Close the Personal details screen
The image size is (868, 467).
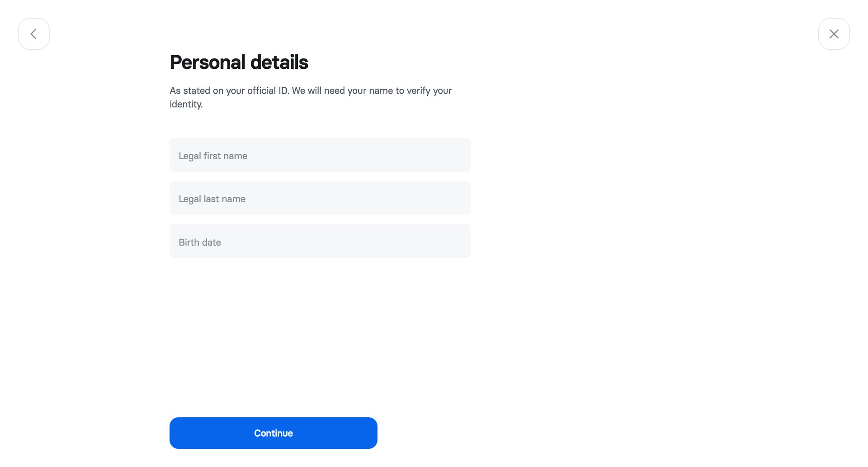(834, 33)
